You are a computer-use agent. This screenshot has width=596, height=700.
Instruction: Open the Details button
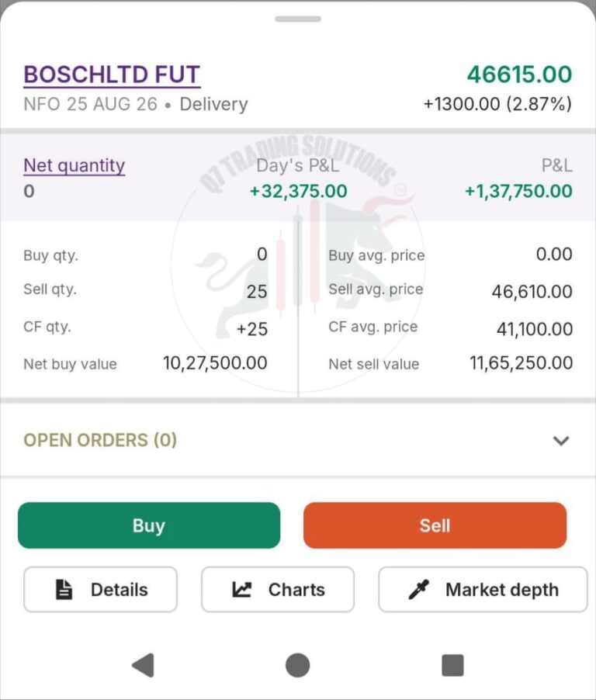point(100,589)
